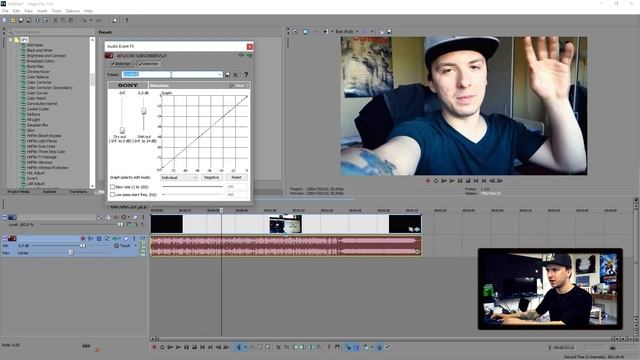This screenshot has height=360, width=640.
Task: Open the preview quality Best (Full) dropdown
Action: (347, 31)
